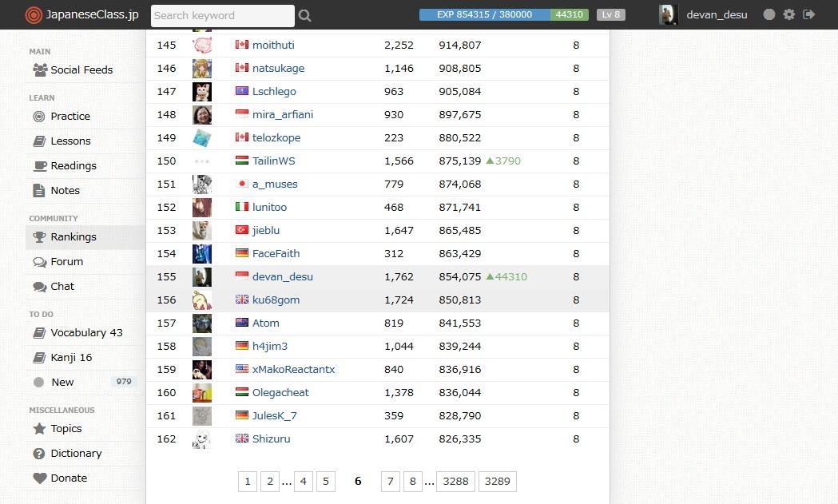Select the Notes sidebar item
Screen dimensions: 838x504
(x=65, y=190)
